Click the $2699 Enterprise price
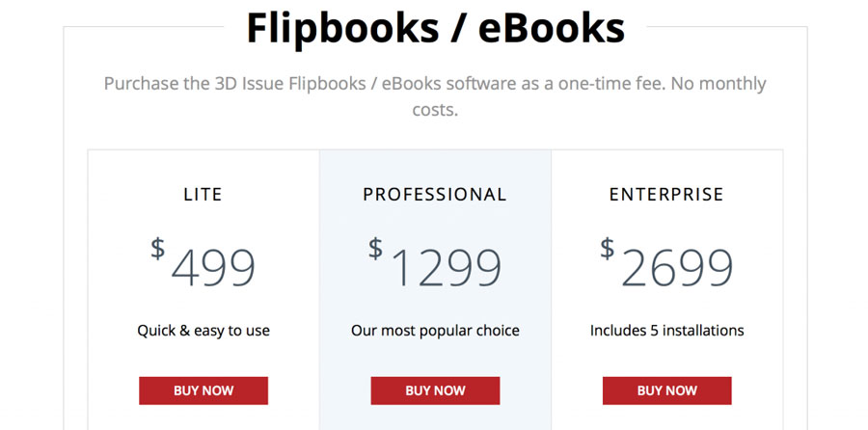 coord(667,263)
